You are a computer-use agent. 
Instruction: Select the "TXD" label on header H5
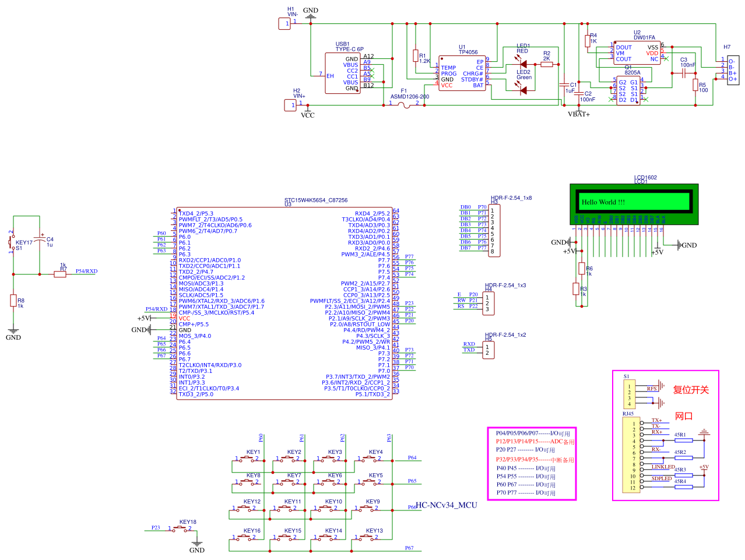click(469, 350)
